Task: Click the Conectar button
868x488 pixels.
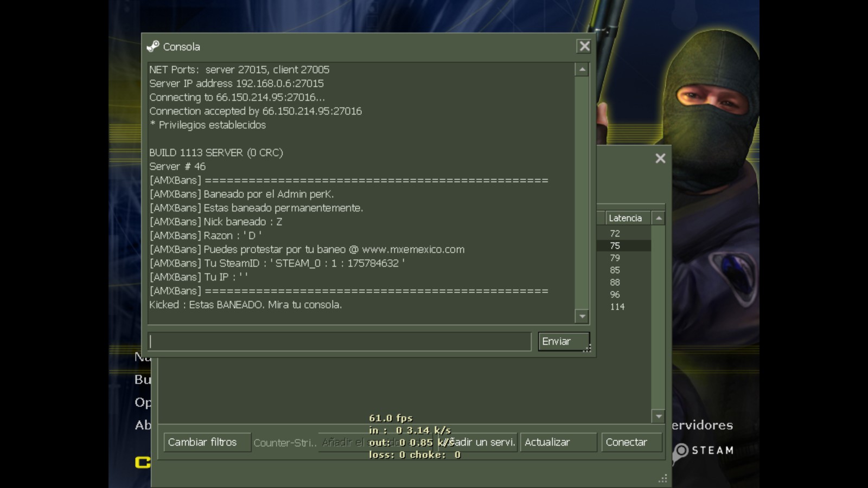Action: pos(632,442)
